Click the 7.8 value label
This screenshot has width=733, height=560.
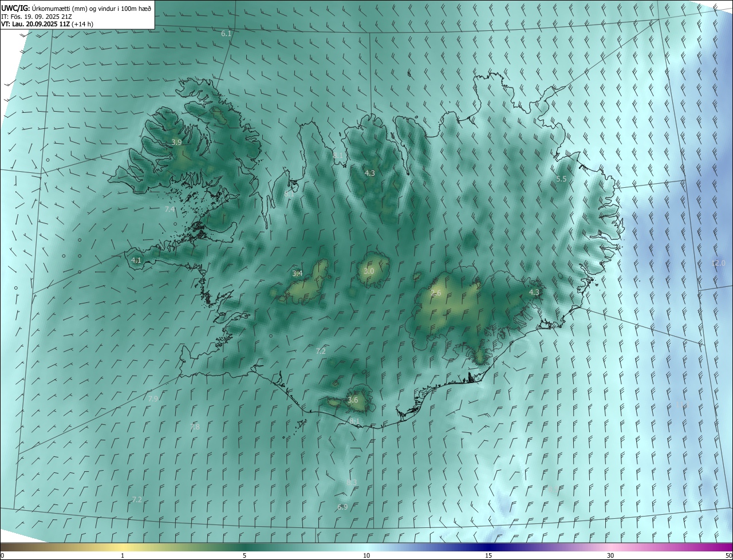click(195, 427)
